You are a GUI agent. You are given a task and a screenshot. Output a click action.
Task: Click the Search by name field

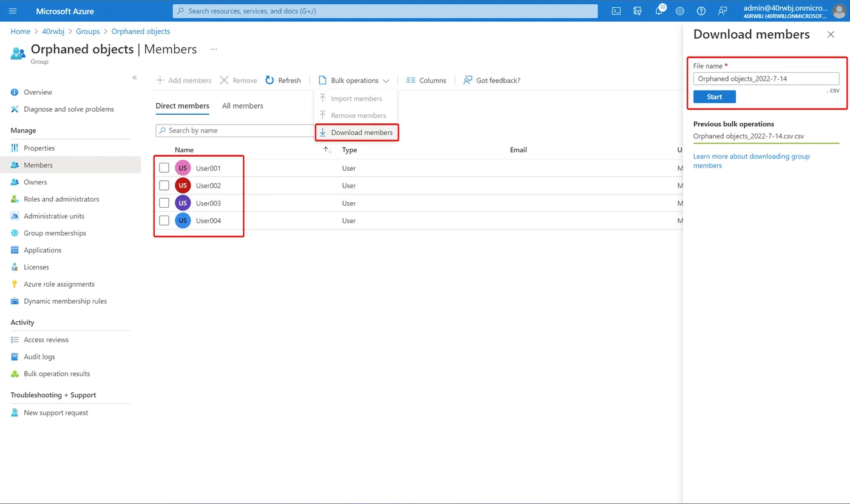point(237,131)
